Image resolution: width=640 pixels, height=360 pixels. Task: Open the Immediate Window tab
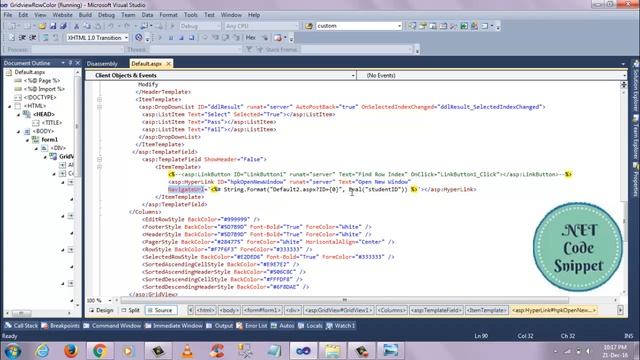click(x=173, y=326)
